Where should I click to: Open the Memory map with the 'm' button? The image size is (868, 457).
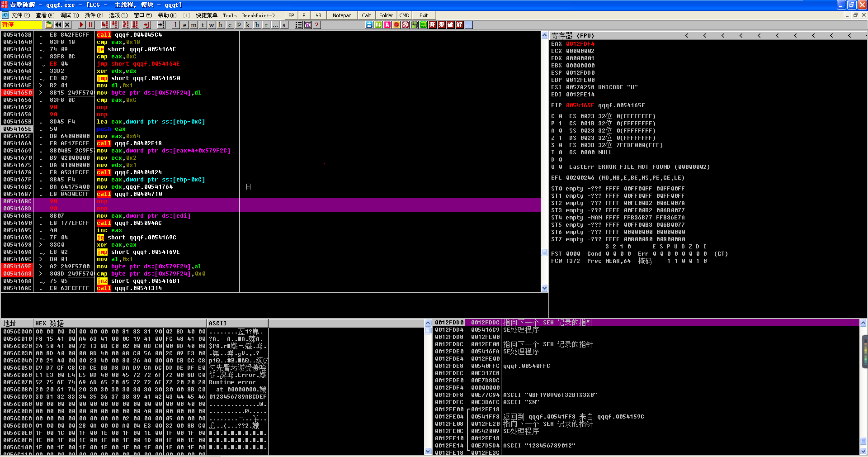[193, 25]
